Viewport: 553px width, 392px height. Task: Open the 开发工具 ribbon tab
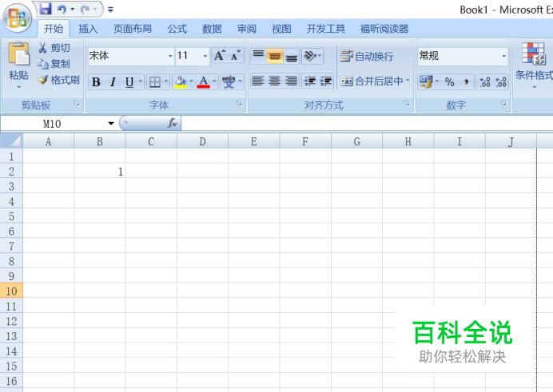click(326, 29)
